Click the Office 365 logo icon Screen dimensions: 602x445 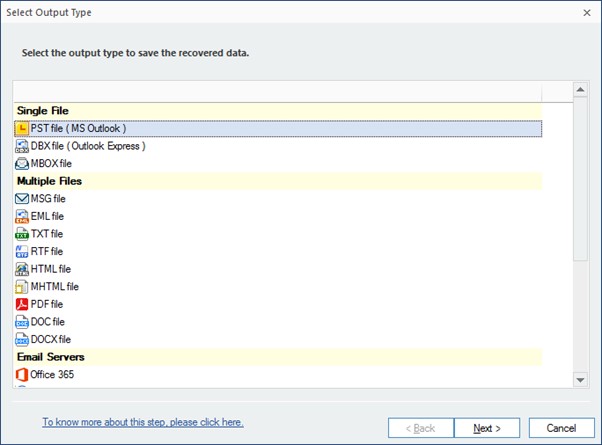(x=22, y=374)
